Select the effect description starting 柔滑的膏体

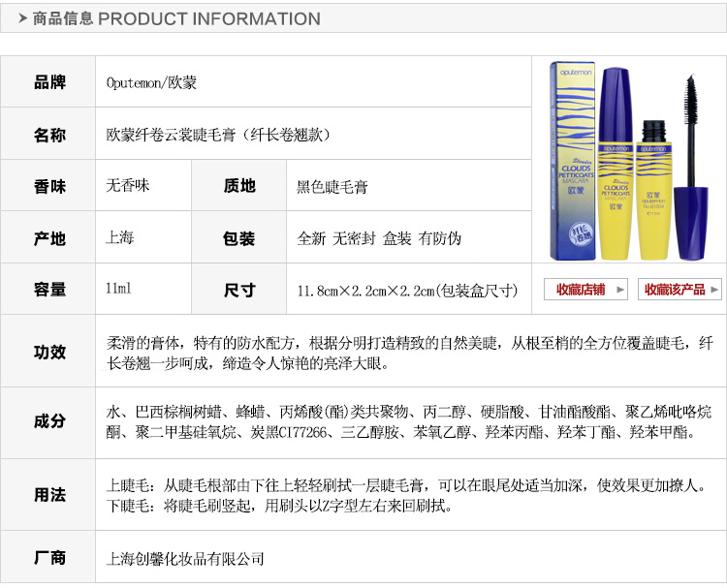coord(410,353)
